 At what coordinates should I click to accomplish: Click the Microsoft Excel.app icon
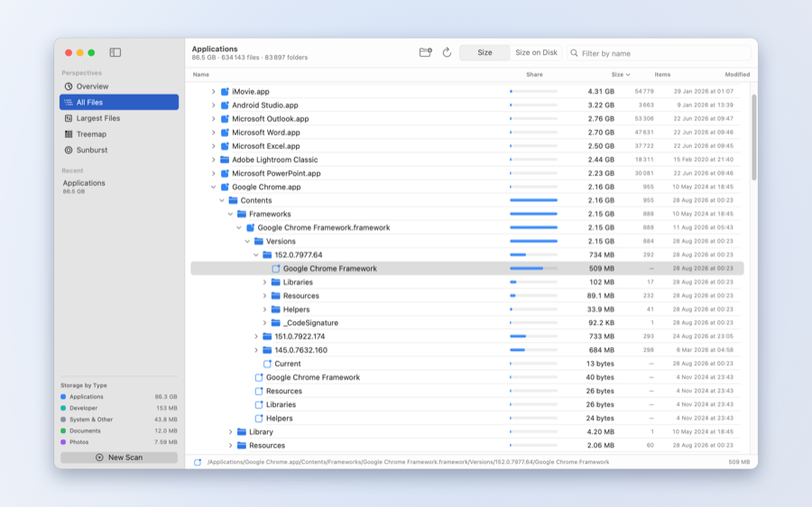pyautogui.click(x=225, y=146)
